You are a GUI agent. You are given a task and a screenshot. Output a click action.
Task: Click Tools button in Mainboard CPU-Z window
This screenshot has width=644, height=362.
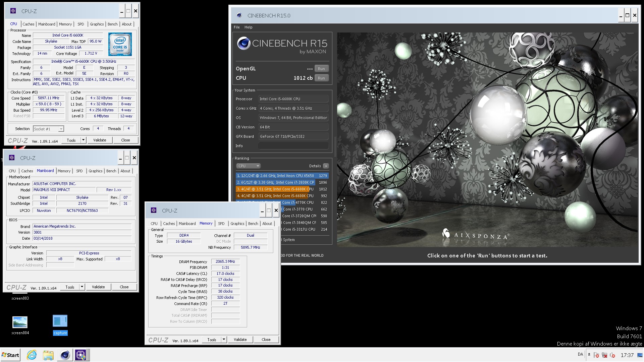70,287
